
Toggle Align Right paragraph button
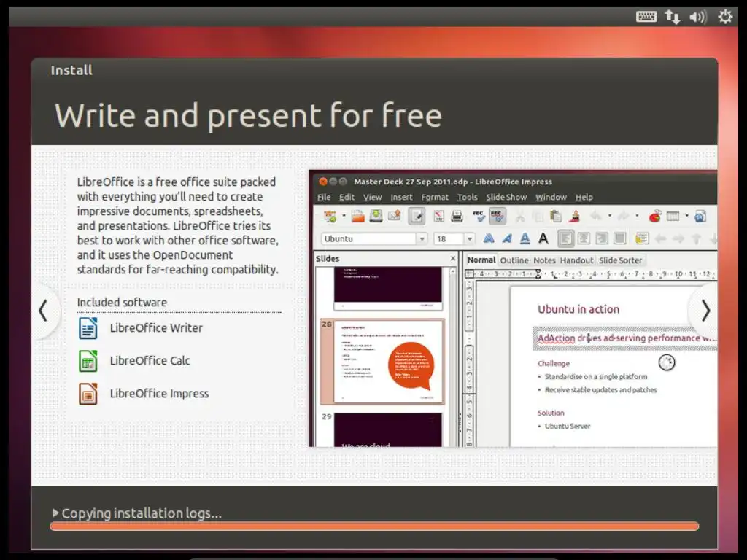[602, 238]
